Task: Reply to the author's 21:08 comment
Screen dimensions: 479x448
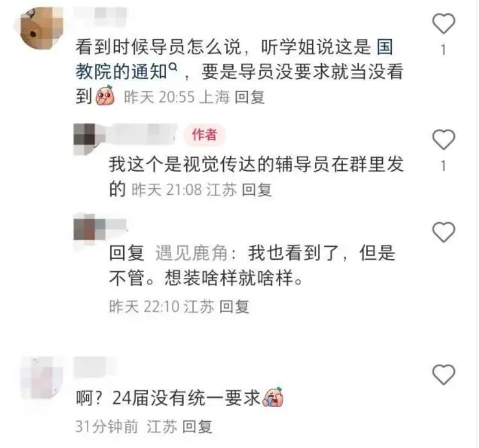Action: pos(257,190)
